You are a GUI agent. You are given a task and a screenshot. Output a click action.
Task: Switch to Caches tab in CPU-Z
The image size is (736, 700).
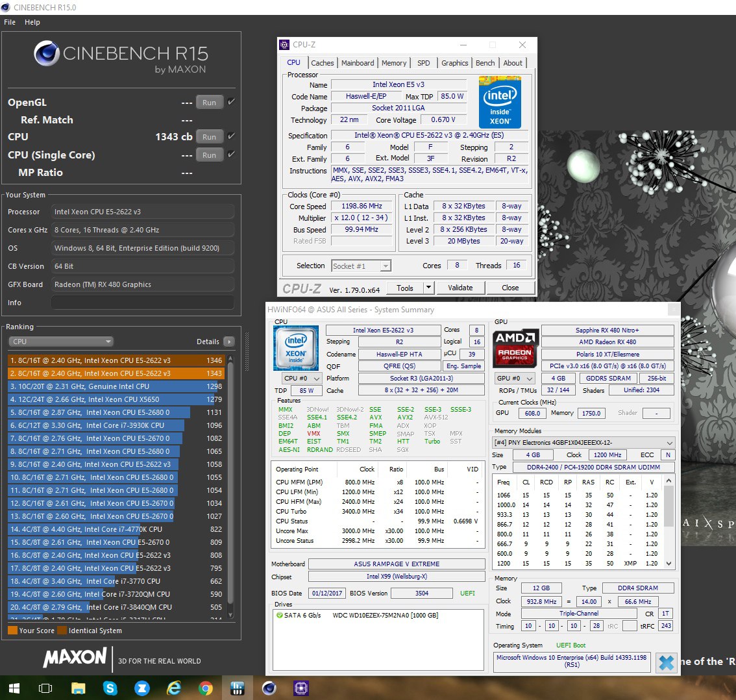[322, 63]
